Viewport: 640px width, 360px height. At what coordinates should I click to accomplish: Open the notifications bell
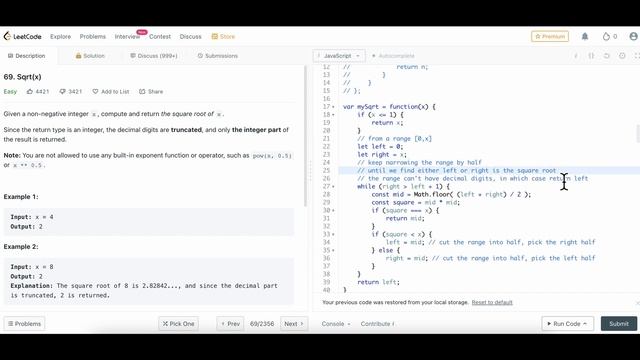click(585, 36)
